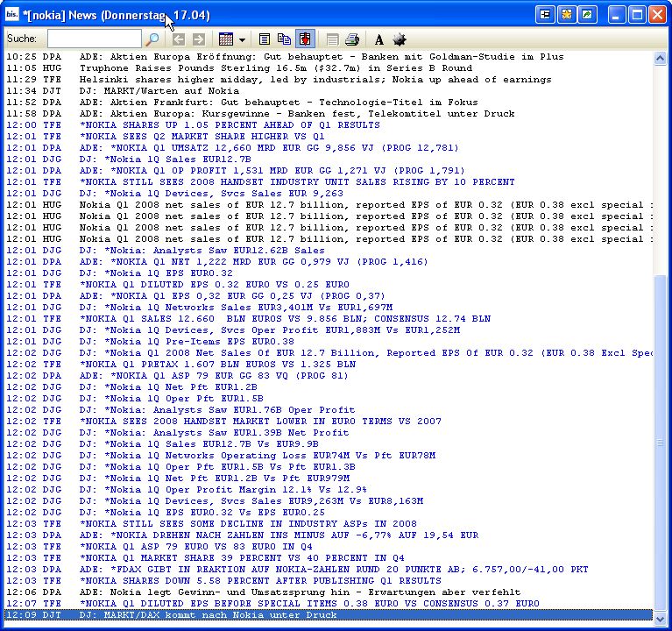Select '*NOKIA Q1 UMSATZ 12,660 MRD' row
The height and width of the screenshot is (631, 672).
329,148
